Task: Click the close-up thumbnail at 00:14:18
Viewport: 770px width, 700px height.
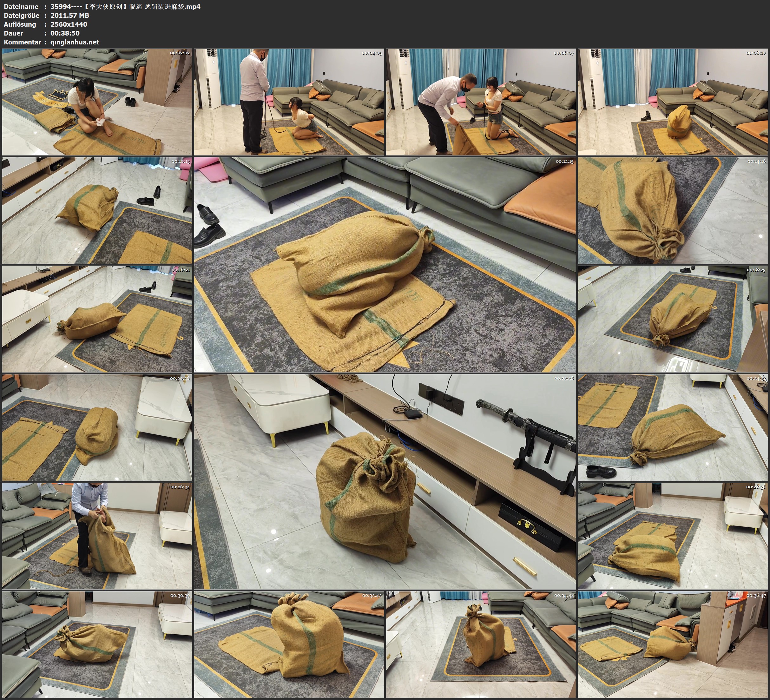Action: pos(673,210)
